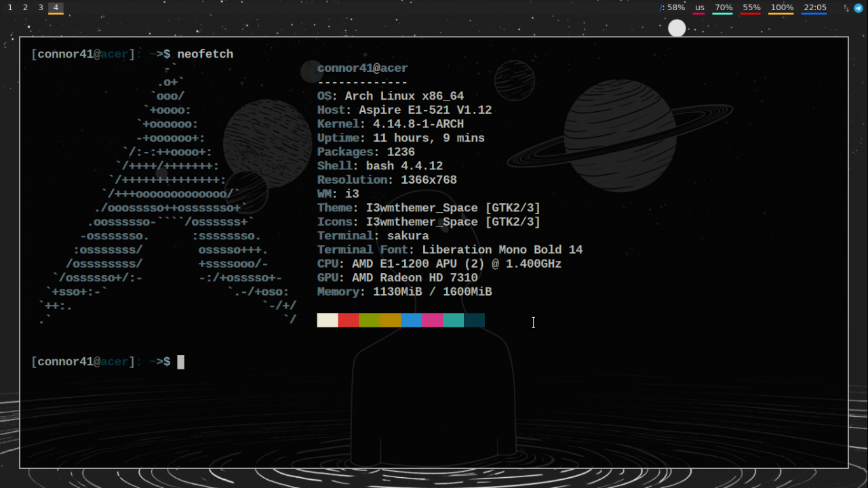The width and height of the screenshot is (868, 488).
Task: Click the dark navy color swatch
Action: pos(475,320)
